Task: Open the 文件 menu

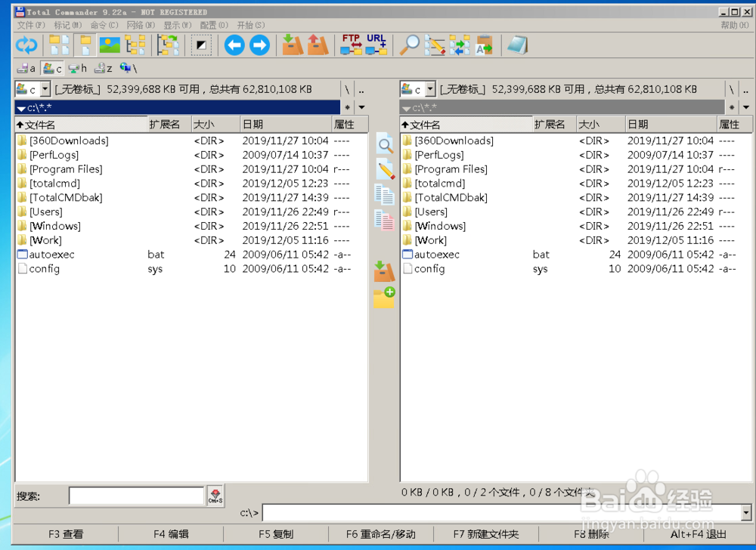Action: pyautogui.click(x=31, y=25)
